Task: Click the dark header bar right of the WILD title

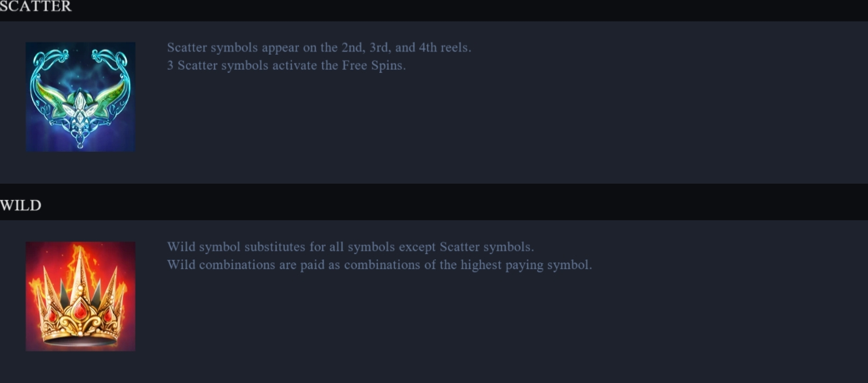Action: [455, 202]
